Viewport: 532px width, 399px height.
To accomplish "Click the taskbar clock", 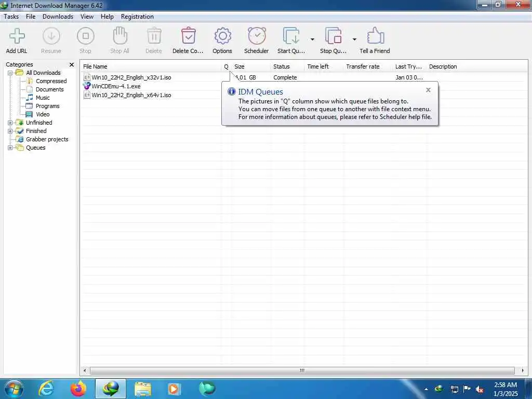I will click(x=506, y=389).
